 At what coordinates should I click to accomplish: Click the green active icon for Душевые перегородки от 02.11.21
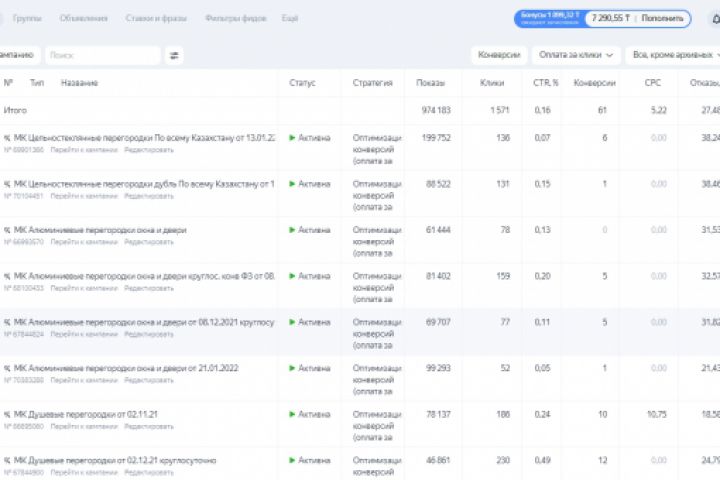point(292,414)
